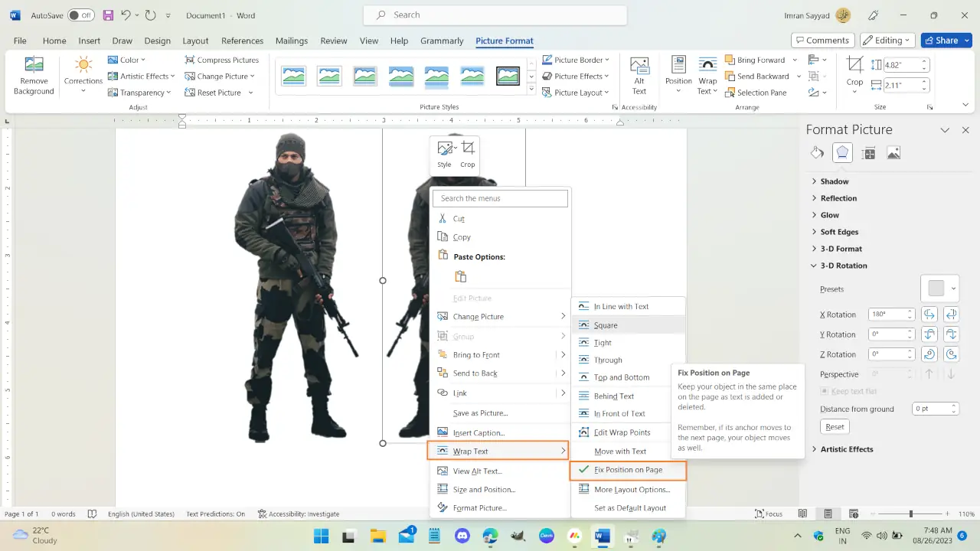Viewport: 980px width, 551px height.
Task: Toggle the AutoSave switch
Action: click(80, 15)
